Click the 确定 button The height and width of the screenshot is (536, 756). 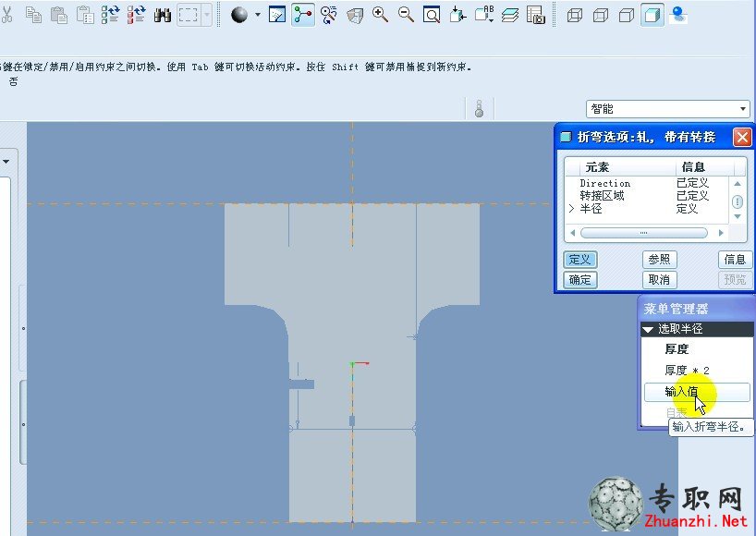[x=580, y=280]
